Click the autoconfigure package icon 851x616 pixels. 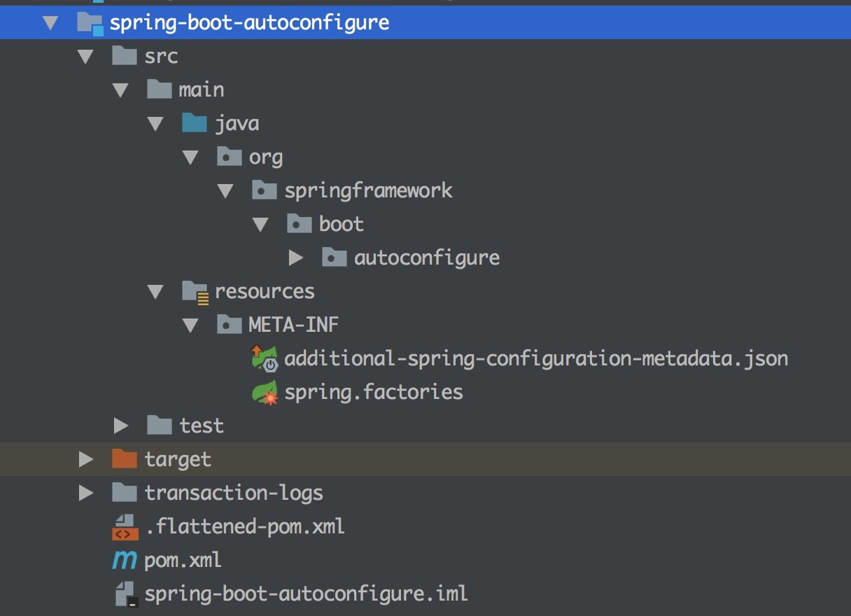[x=334, y=258]
